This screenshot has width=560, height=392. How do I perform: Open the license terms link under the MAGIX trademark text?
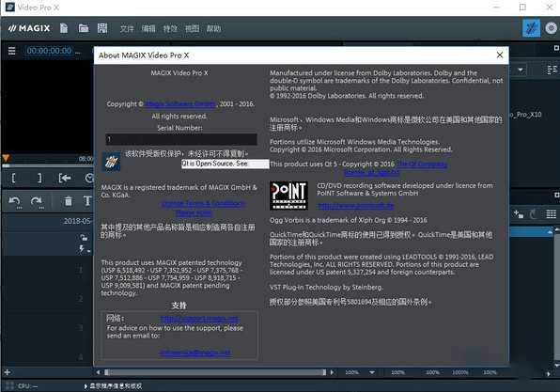[204, 204]
